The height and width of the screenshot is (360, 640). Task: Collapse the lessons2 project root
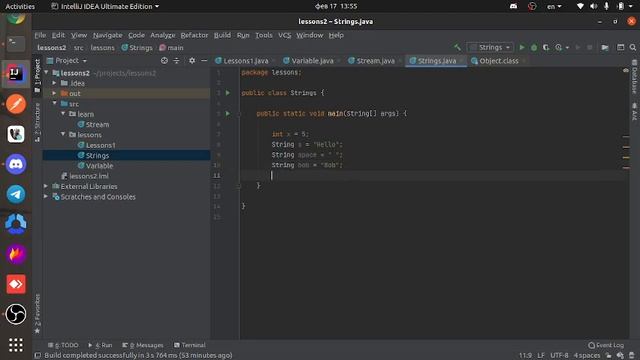coord(47,73)
